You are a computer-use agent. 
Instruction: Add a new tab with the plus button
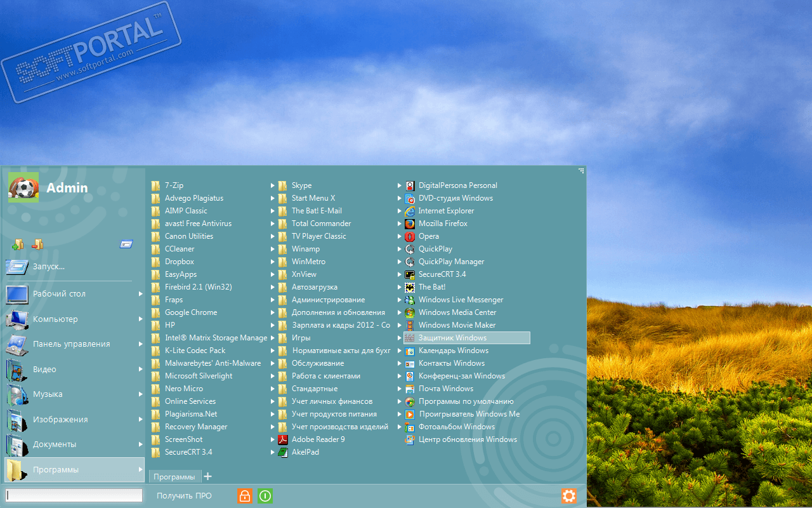click(207, 476)
